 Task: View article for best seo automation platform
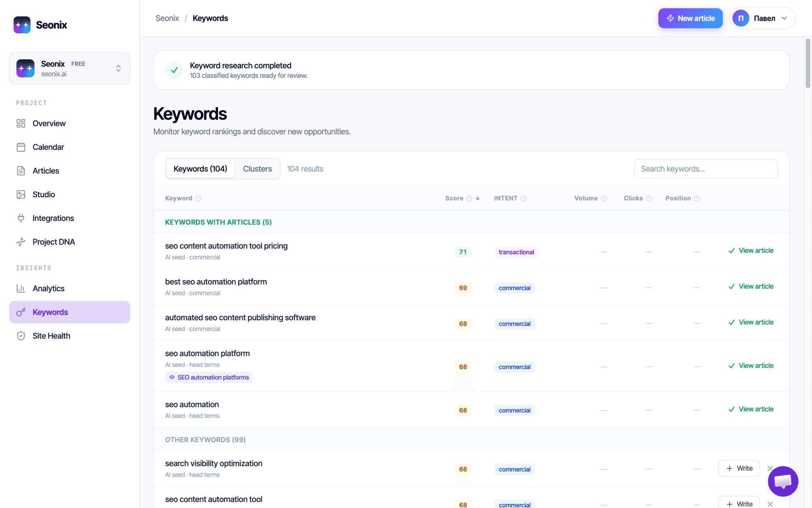751,287
